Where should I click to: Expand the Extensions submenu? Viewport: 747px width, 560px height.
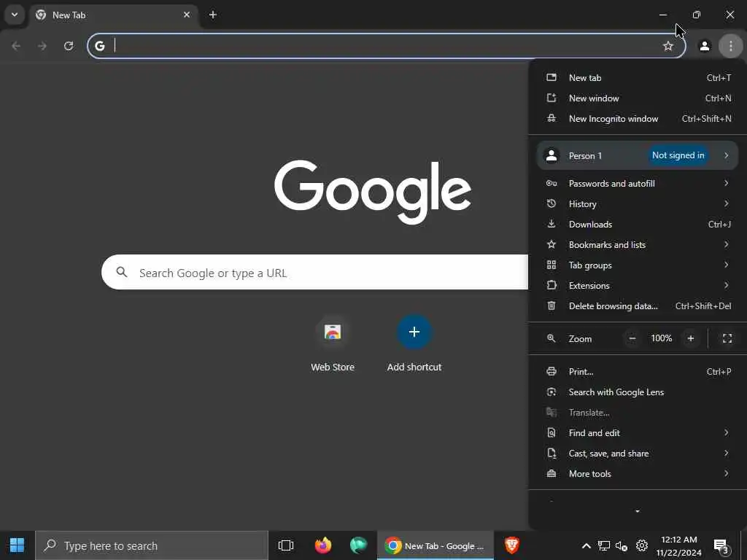pos(638,286)
